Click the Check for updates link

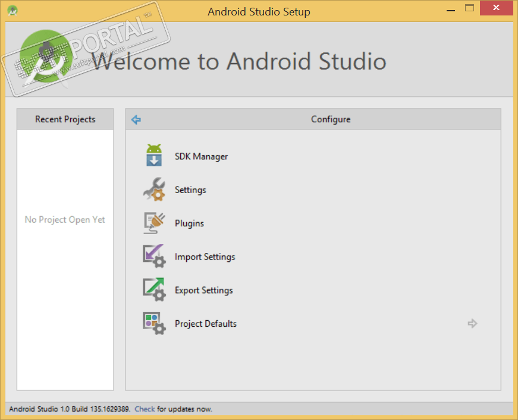point(145,409)
